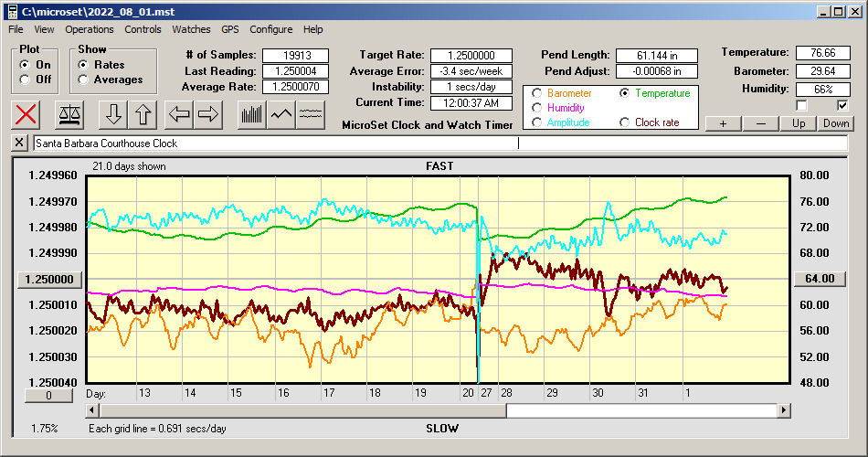Viewport: 868px width, 457px height.
Task: Select the vertical bars histogram icon
Action: [x=251, y=114]
